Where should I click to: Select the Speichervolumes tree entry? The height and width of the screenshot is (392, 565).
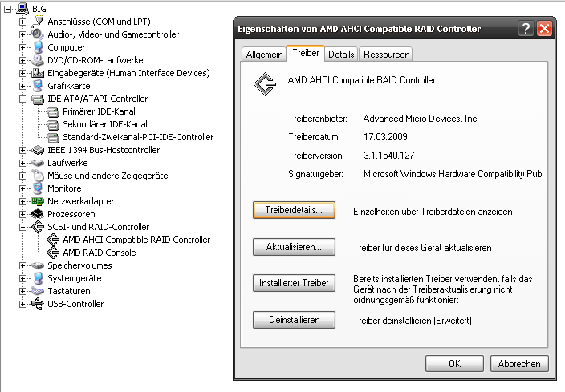coord(79,265)
